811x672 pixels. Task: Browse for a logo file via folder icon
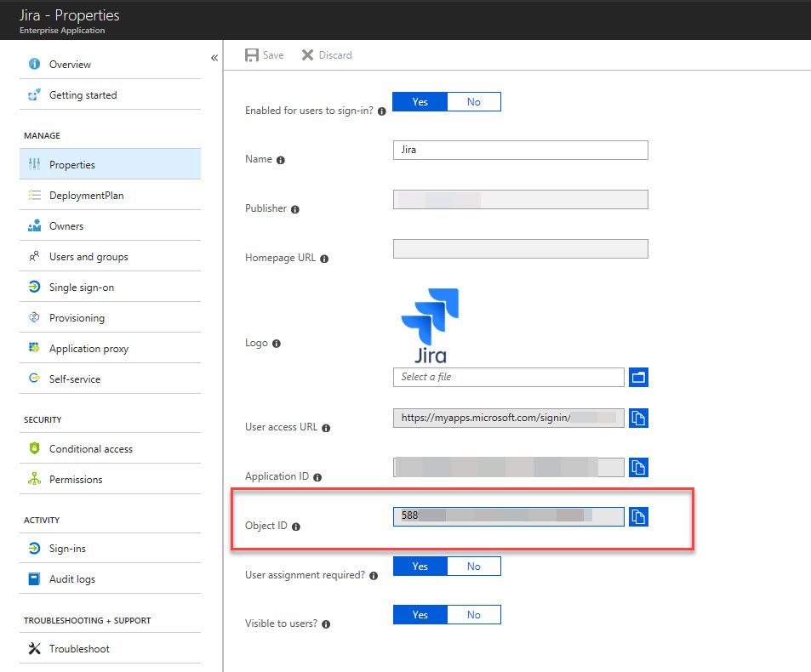[638, 377]
